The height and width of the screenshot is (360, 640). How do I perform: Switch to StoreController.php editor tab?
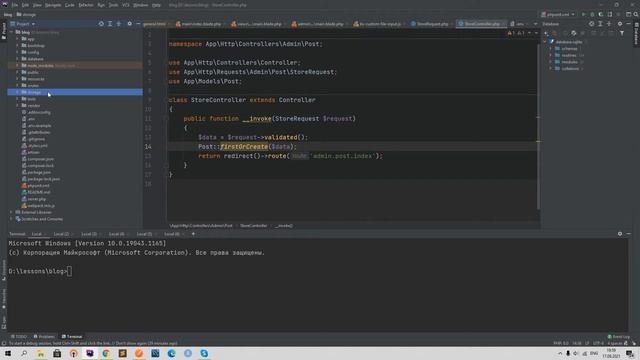[x=482, y=24]
